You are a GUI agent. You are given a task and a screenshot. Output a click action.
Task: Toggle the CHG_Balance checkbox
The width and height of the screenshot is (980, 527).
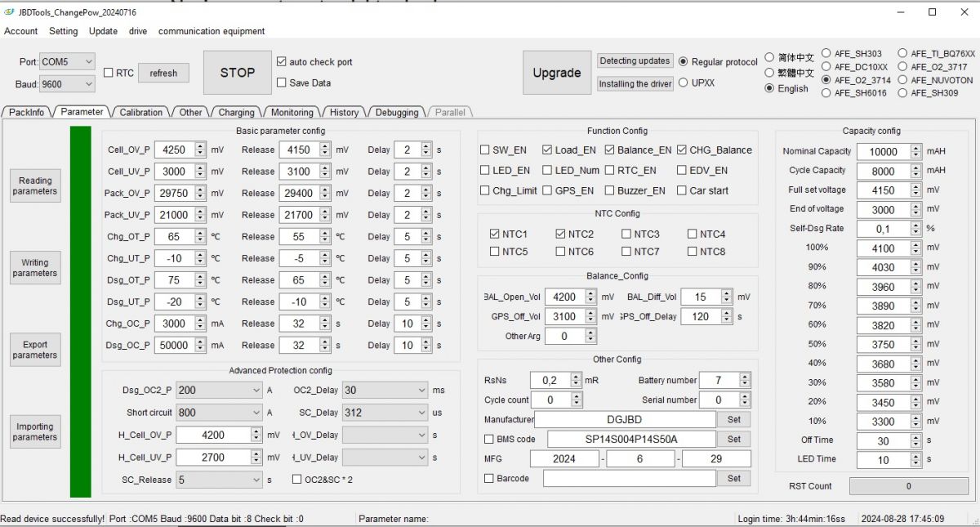coord(682,150)
